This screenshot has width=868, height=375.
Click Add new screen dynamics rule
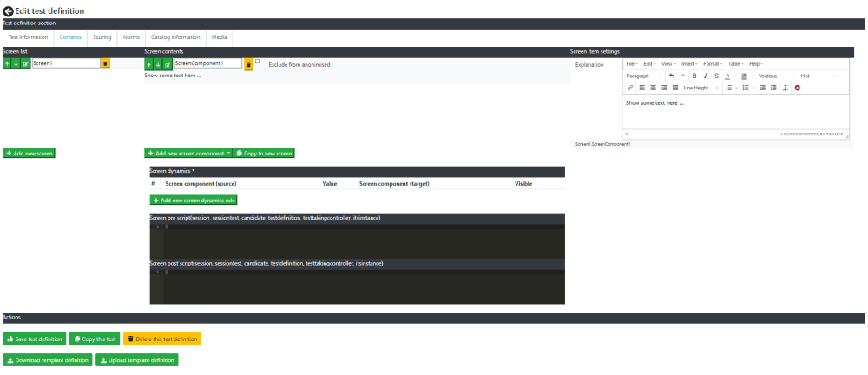coord(194,200)
